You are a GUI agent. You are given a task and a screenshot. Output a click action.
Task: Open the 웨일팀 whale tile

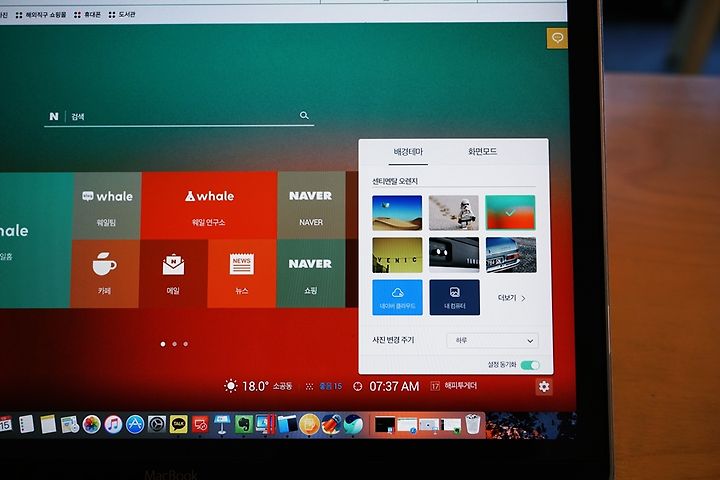tap(107, 206)
